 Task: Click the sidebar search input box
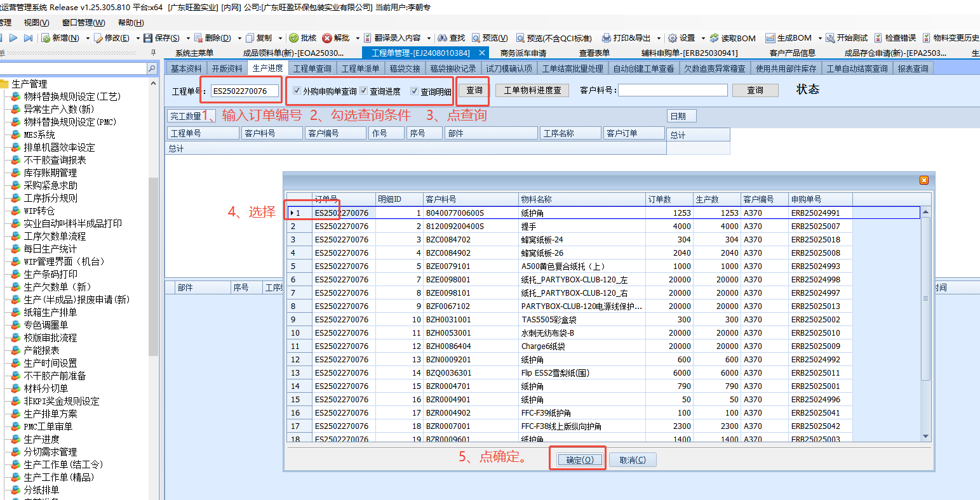[x=74, y=69]
